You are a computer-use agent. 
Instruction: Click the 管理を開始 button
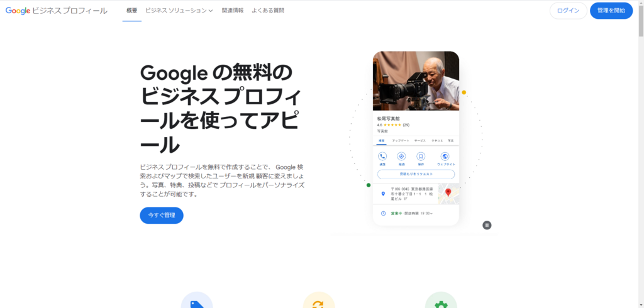click(611, 11)
